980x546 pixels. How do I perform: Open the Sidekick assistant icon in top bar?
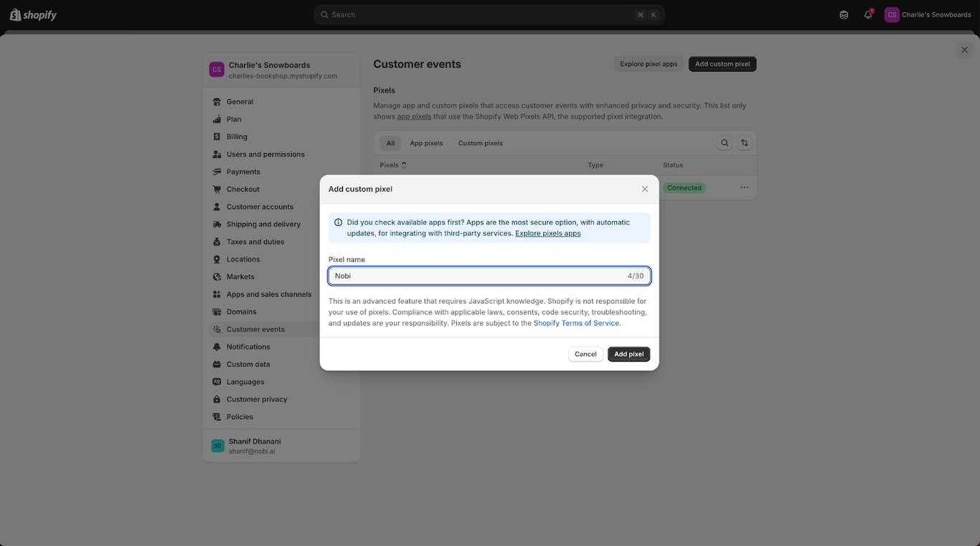[844, 15]
